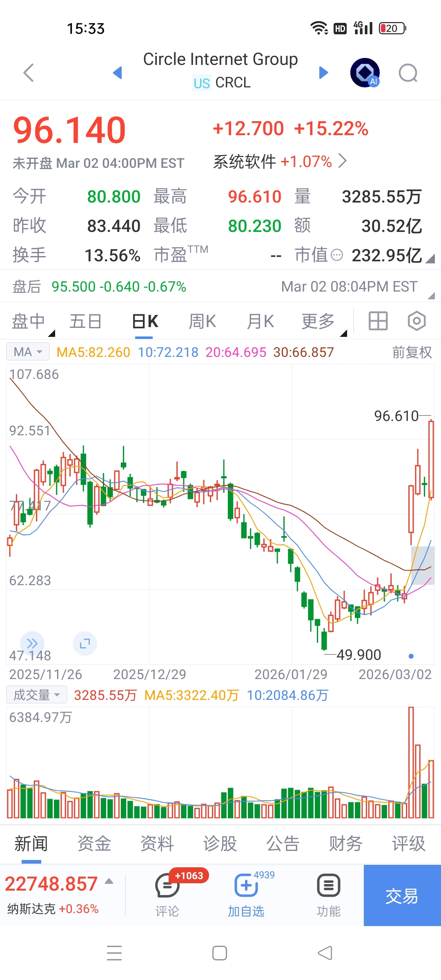The height and width of the screenshot is (980, 441).
Task: Open the 成交量 indicator dropdown
Action: 37,695
